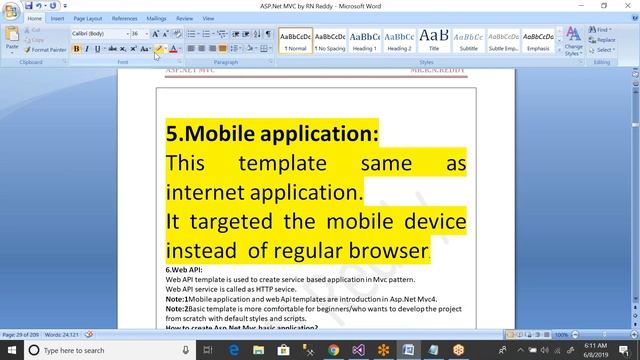
Task: Open the Mailings tab
Action: (x=156, y=19)
